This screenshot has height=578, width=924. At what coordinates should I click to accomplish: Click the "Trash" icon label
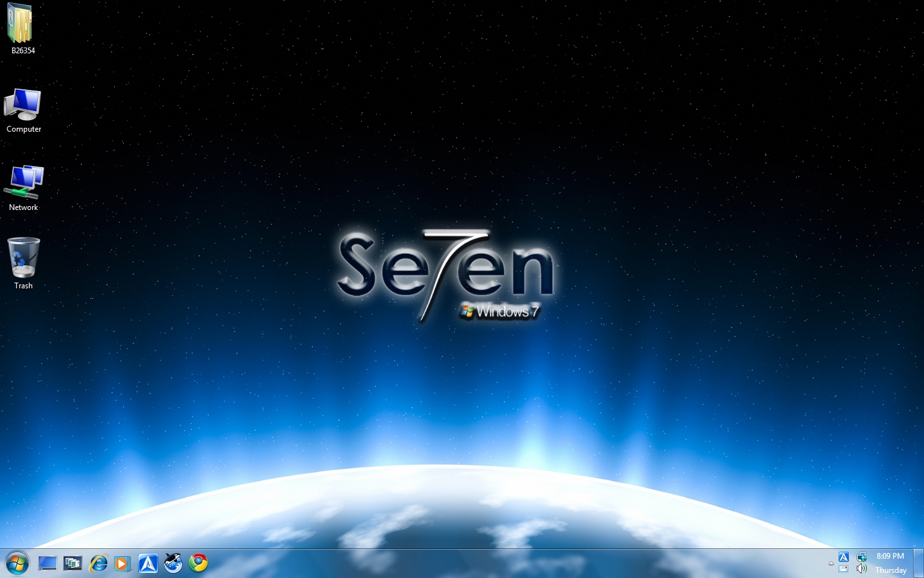[x=24, y=286]
